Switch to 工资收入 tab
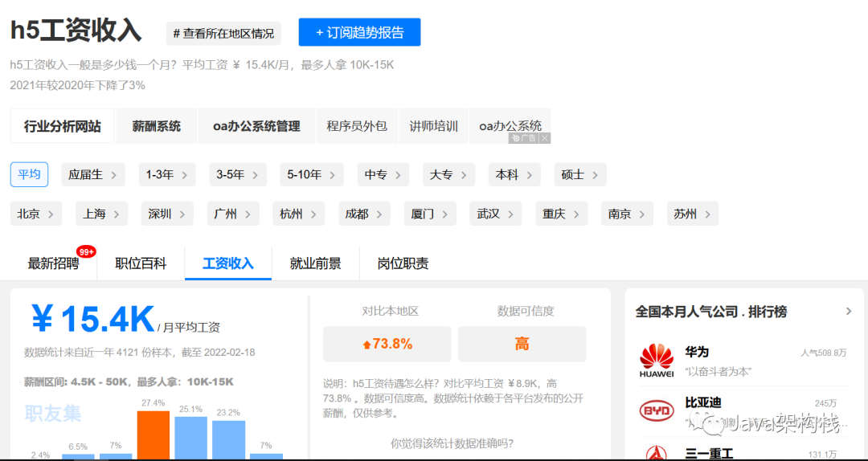This screenshot has width=868, height=461. pyautogui.click(x=228, y=263)
